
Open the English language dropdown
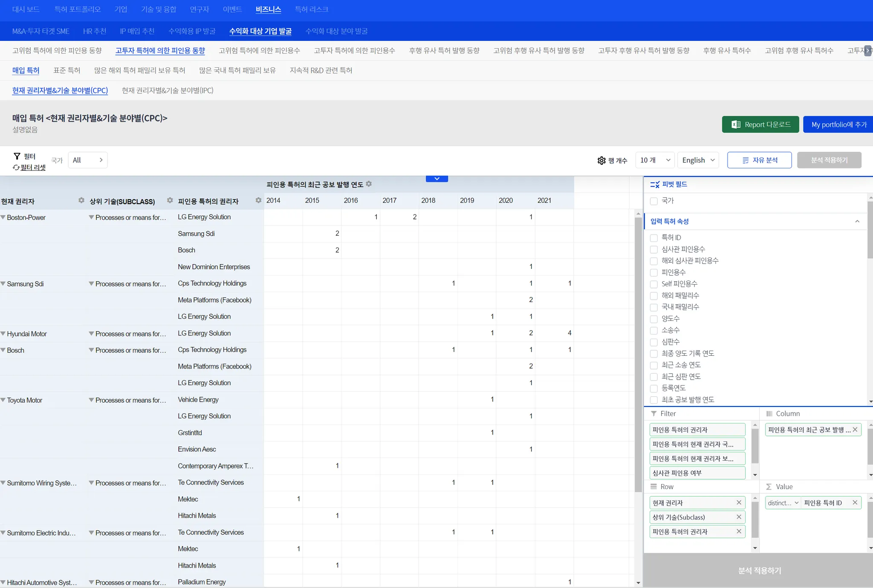(698, 160)
